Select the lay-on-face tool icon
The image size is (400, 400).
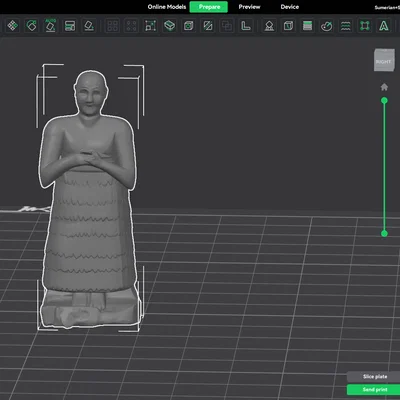tap(170, 26)
